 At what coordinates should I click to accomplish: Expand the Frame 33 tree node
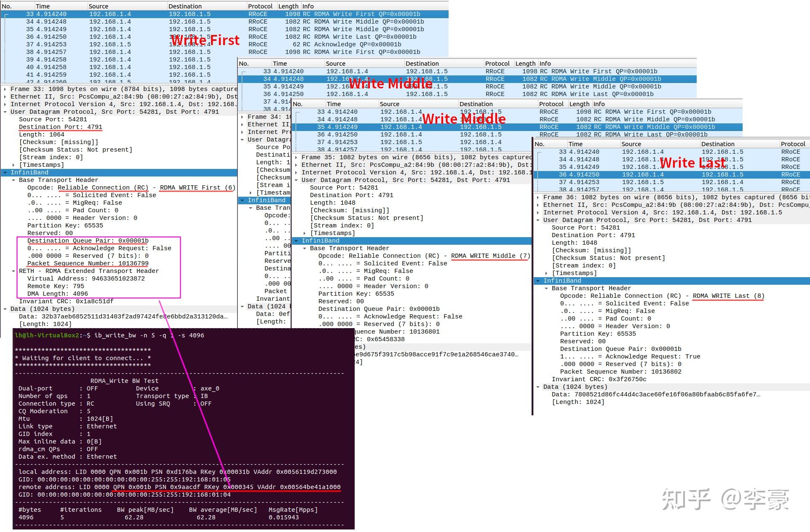pyautogui.click(x=5, y=89)
